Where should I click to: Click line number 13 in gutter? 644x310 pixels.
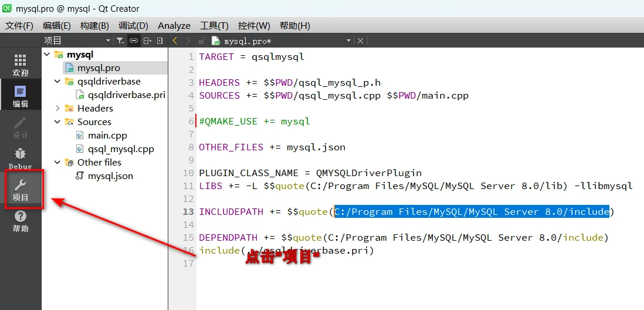(188, 212)
